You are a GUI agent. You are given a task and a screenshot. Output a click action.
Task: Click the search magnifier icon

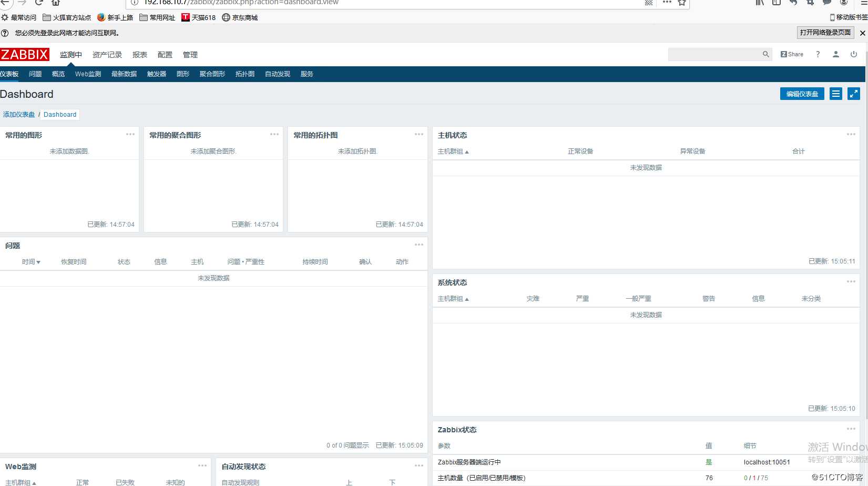click(x=766, y=54)
